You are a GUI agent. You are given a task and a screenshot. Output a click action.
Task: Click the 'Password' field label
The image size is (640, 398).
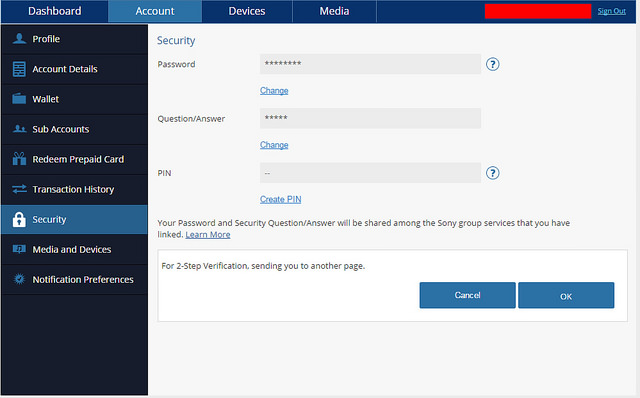coord(176,64)
